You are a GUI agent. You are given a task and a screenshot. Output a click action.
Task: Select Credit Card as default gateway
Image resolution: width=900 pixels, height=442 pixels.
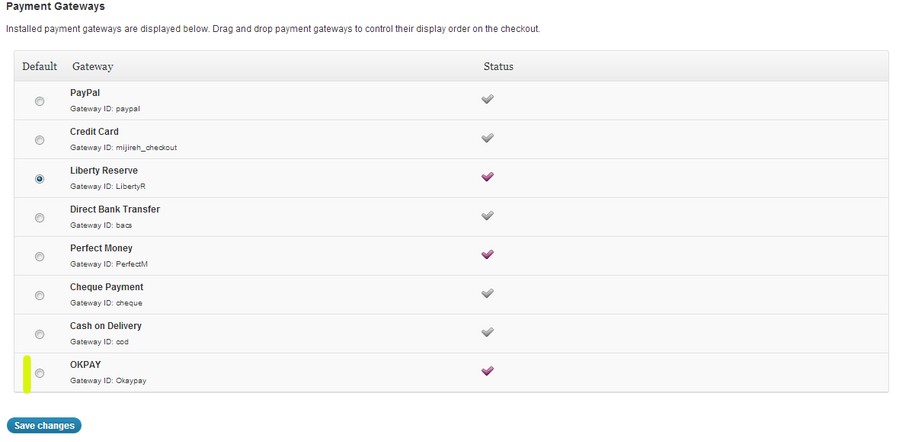[40, 140]
